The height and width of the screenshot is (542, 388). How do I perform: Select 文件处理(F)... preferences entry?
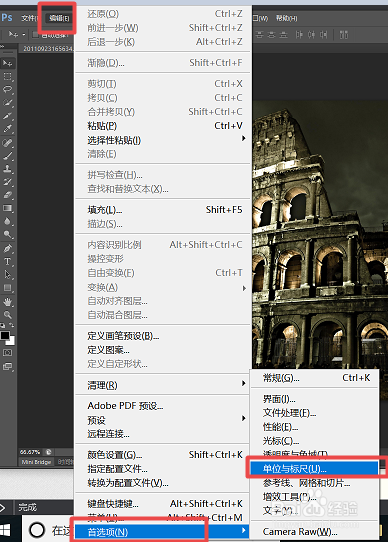pyautogui.click(x=314, y=413)
